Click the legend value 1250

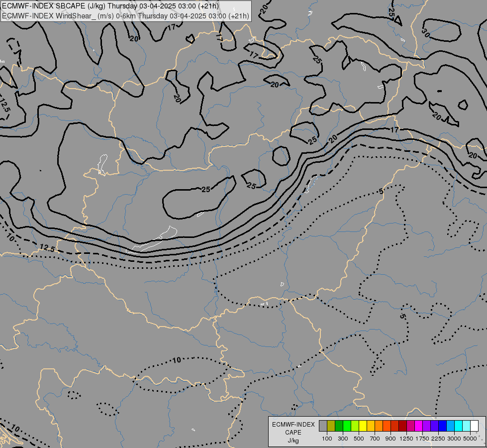tap(406, 439)
